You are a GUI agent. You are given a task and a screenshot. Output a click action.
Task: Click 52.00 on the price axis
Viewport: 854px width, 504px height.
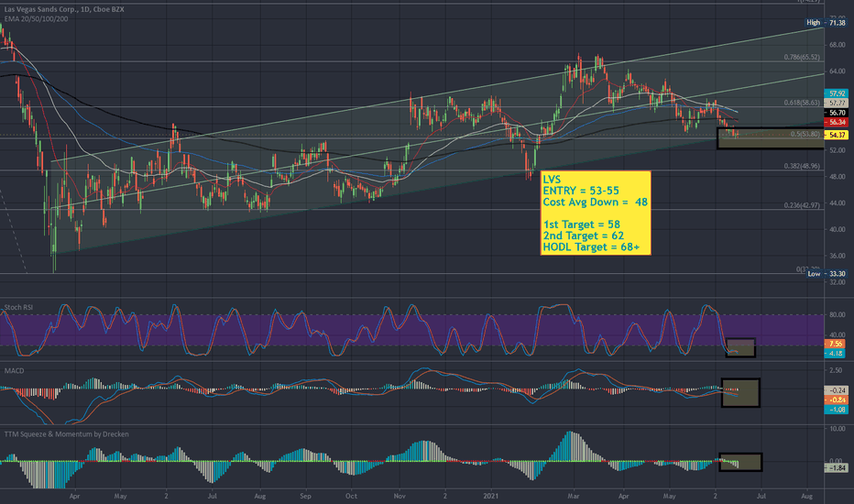(838, 150)
